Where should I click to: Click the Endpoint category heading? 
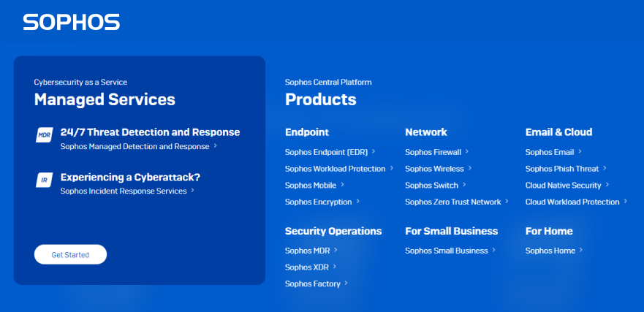pos(307,132)
